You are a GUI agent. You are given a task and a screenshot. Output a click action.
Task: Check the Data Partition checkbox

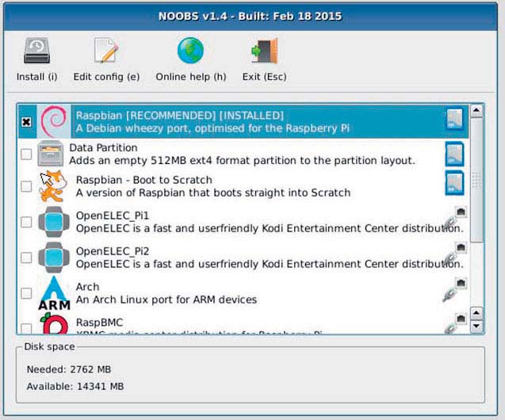[x=26, y=154]
